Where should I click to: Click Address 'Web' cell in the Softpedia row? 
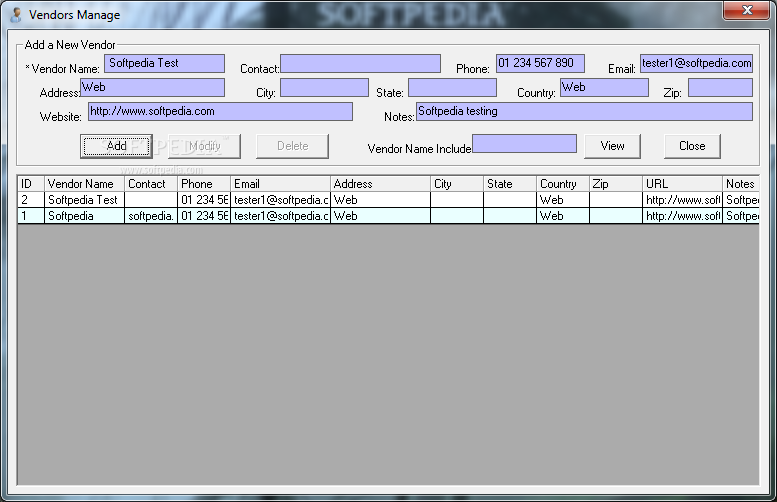pyautogui.click(x=381, y=216)
